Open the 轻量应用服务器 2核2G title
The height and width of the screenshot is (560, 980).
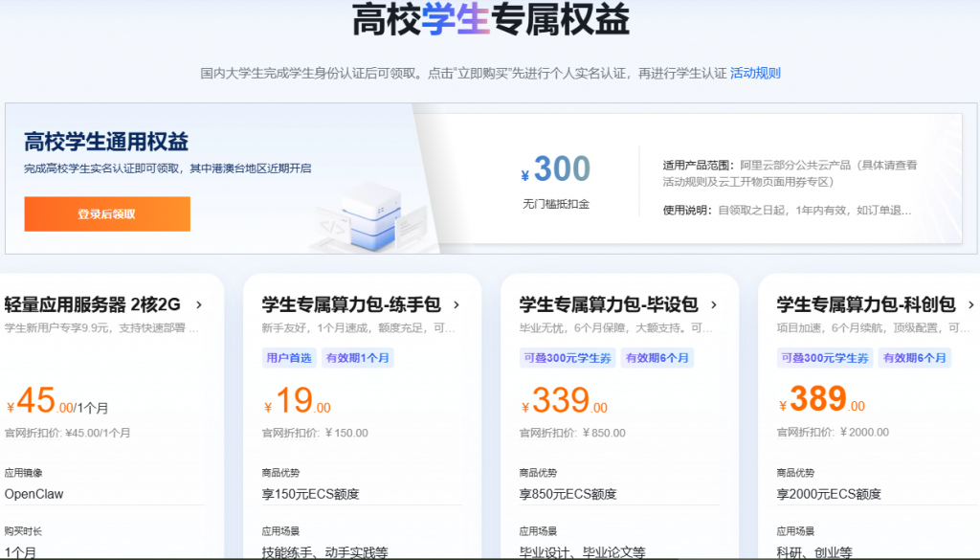(93, 305)
